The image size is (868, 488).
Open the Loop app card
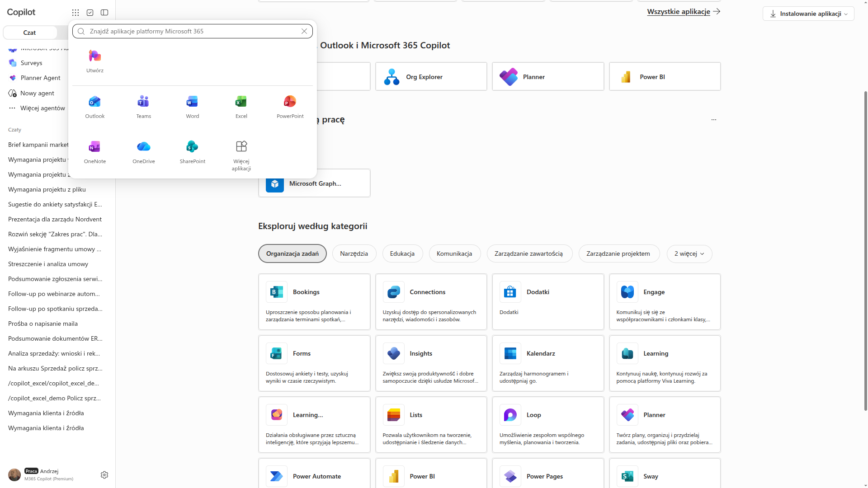(x=548, y=425)
